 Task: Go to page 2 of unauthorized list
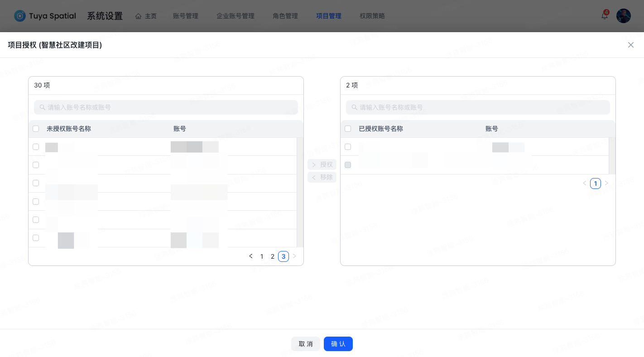pyautogui.click(x=273, y=256)
